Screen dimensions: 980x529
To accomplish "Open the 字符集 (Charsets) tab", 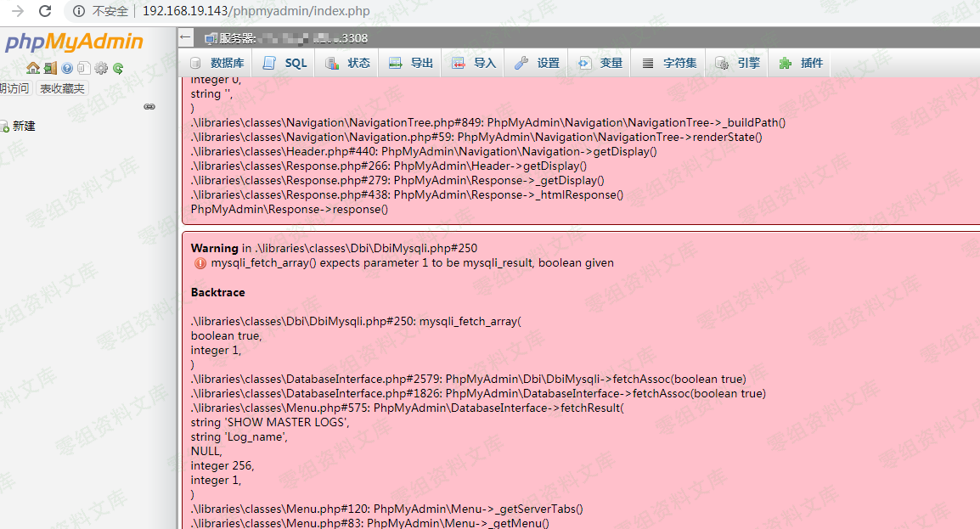I will pos(670,63).
